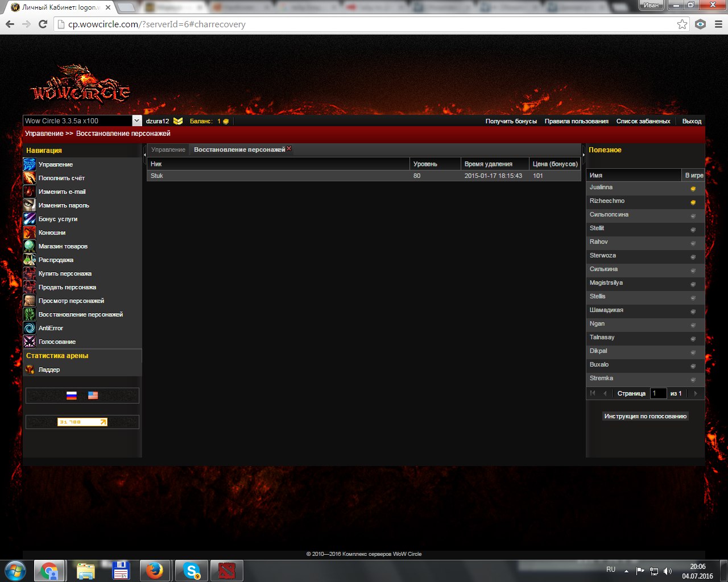
Task: Open Firefox from the Windows taskbar
Action: click(154, 570)
